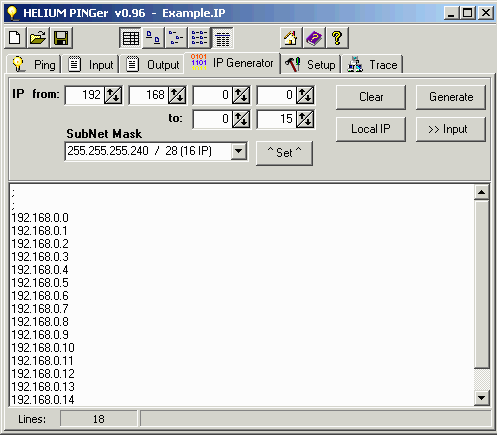Click the line 192.168.0.1

pyautogui.click(x=39, y=231)
